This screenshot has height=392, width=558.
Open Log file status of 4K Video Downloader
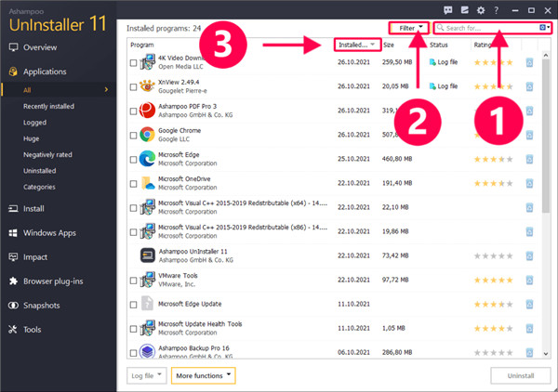pyautogui.click(x=444, y=62)
